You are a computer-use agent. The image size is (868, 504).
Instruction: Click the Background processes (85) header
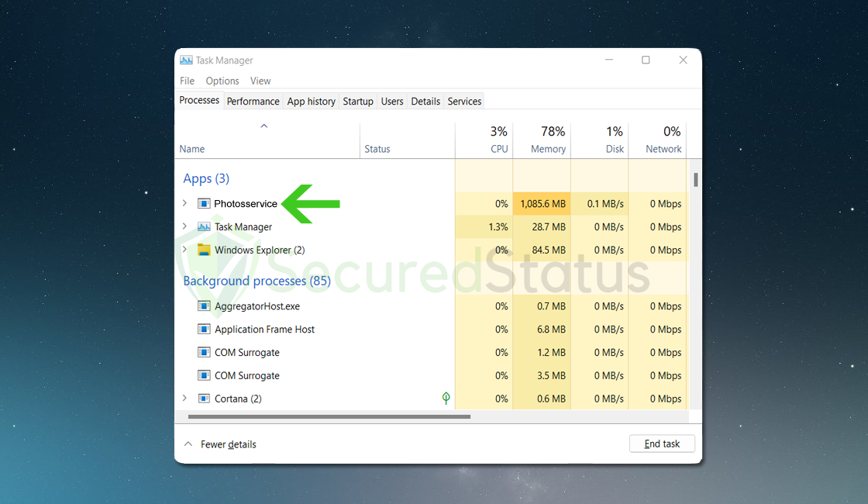[257, 281]
